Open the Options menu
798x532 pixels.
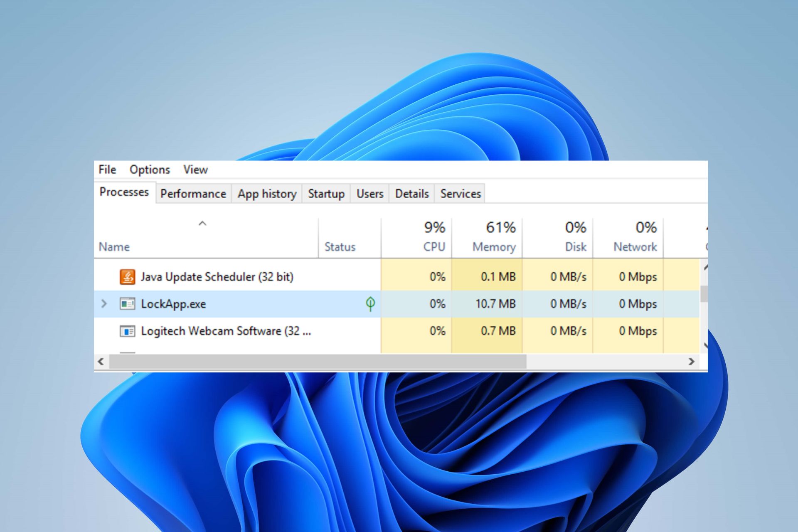150,170
